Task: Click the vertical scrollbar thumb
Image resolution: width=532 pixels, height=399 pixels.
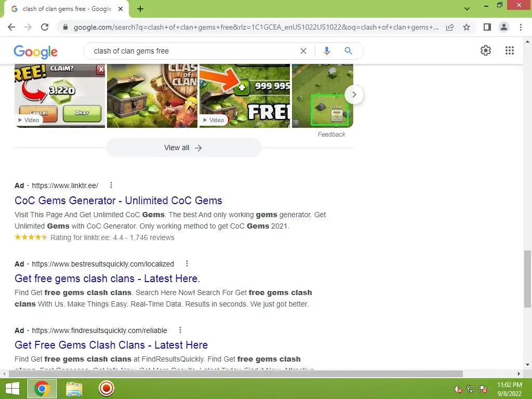Action: [527, 278]
